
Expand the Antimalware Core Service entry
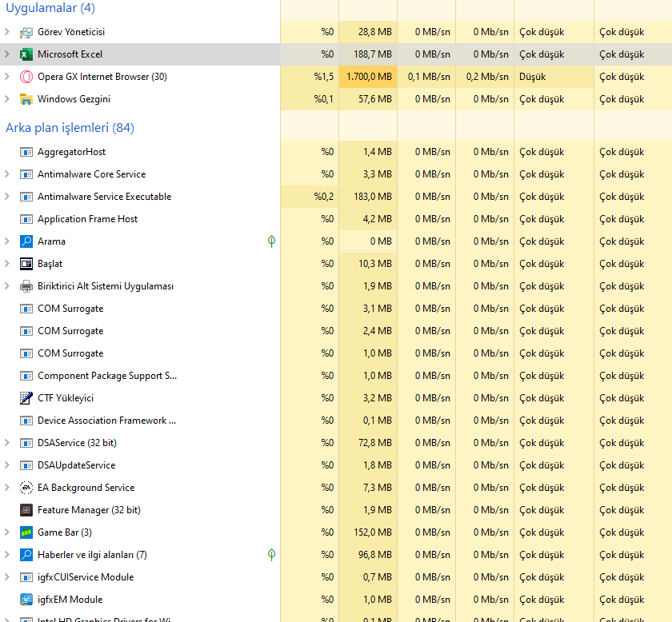tap(7, 174)
